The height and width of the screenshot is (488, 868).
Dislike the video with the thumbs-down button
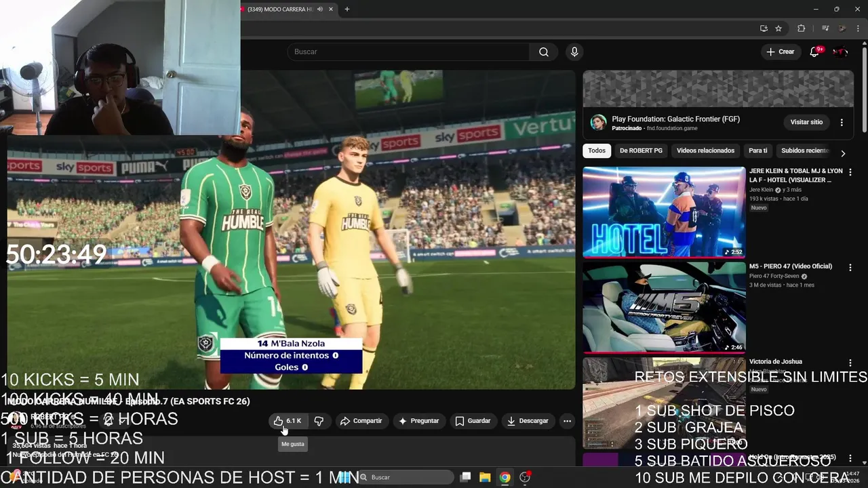pos(319,421)
